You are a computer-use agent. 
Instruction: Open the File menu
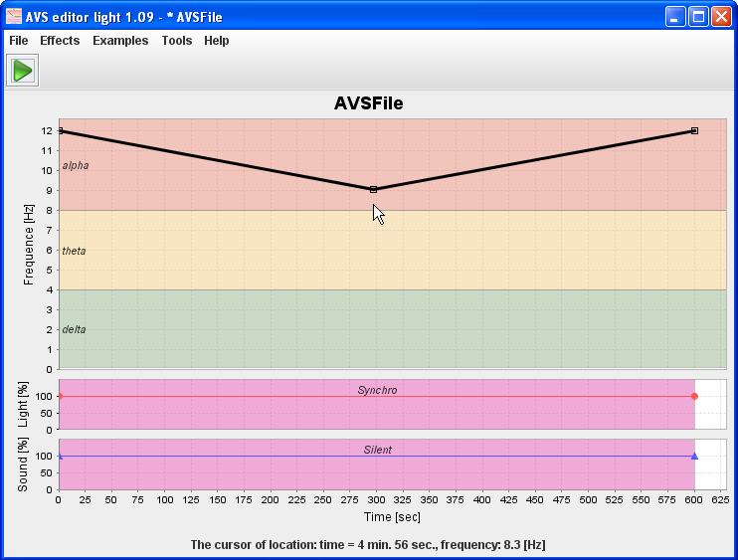pos(18,41)
